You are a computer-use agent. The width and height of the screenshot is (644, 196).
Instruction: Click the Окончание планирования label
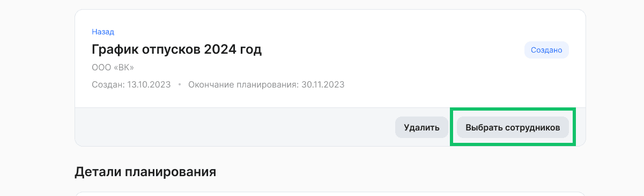pos(243,84)
